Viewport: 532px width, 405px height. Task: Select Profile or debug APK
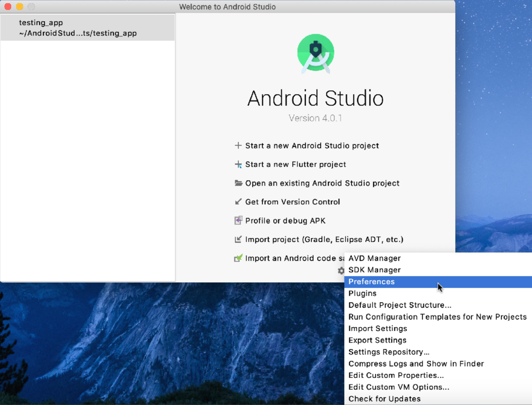coord(285,221)
